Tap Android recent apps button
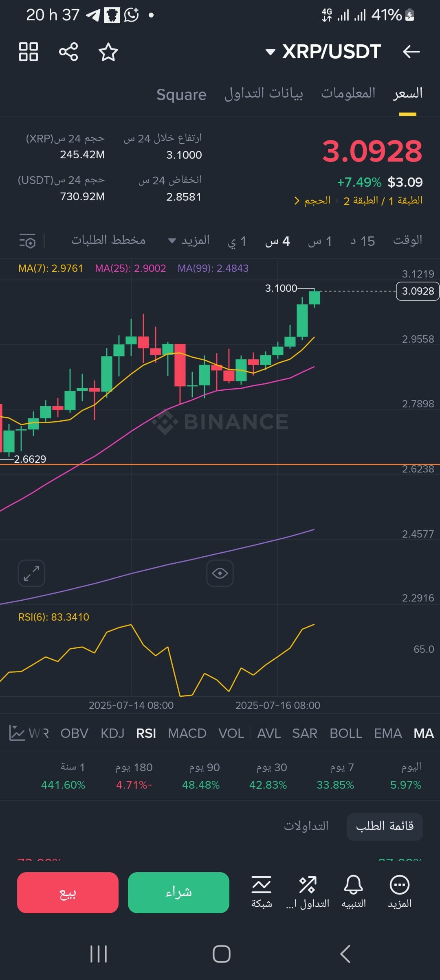 (98, 954)
